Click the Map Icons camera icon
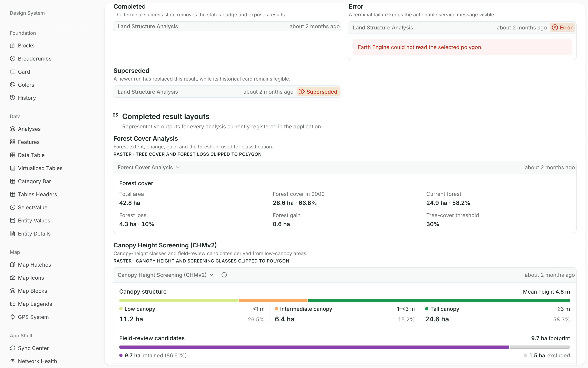The width and height of the screenshot is (588, 368). click(x=13, y=278)
